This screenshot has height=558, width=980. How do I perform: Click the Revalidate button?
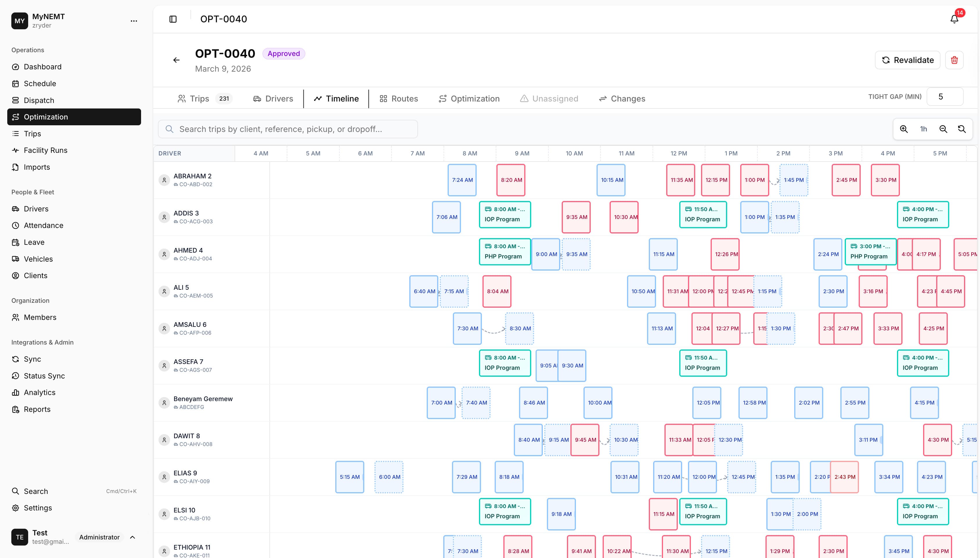coord(907,60)
